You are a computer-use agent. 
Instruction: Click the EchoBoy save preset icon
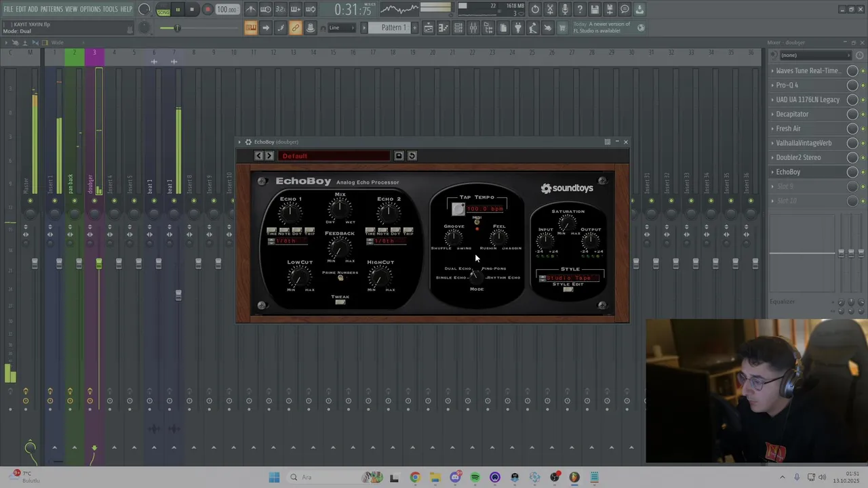(x=399, y=156)
